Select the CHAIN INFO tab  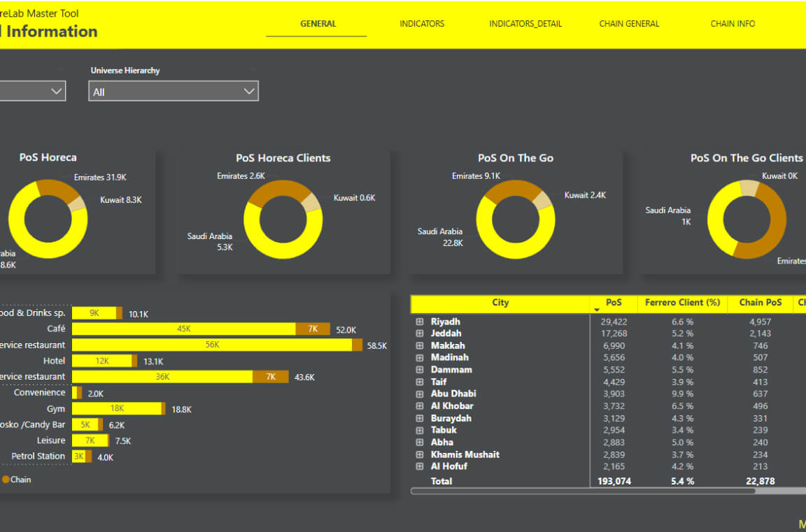pos(733,24)
